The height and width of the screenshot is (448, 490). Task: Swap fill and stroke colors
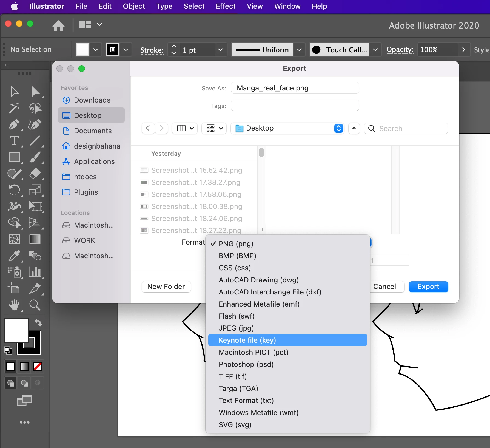tap(38, 323)
